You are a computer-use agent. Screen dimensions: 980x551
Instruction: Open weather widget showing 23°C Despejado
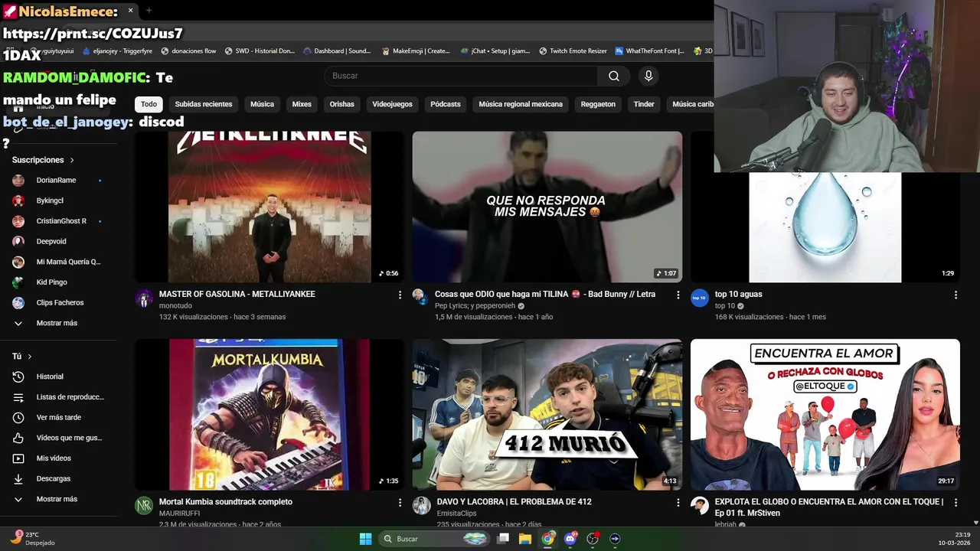34,539
